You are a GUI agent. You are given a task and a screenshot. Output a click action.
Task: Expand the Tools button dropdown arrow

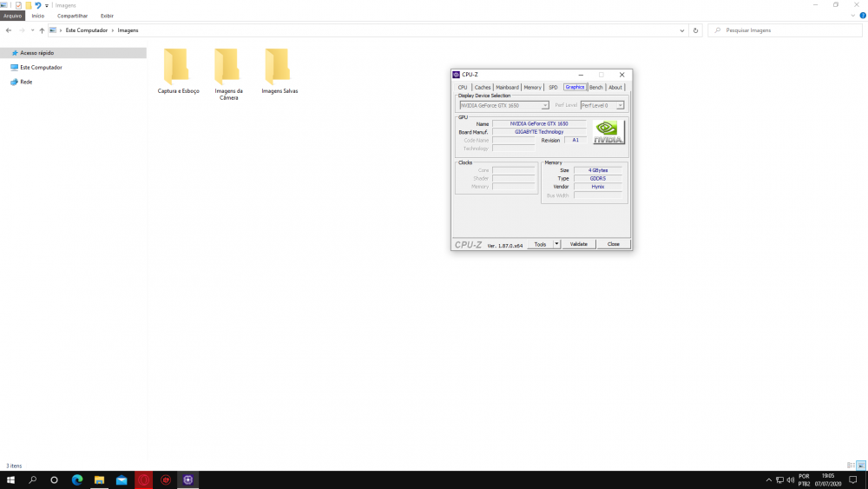tap(557, 244)
